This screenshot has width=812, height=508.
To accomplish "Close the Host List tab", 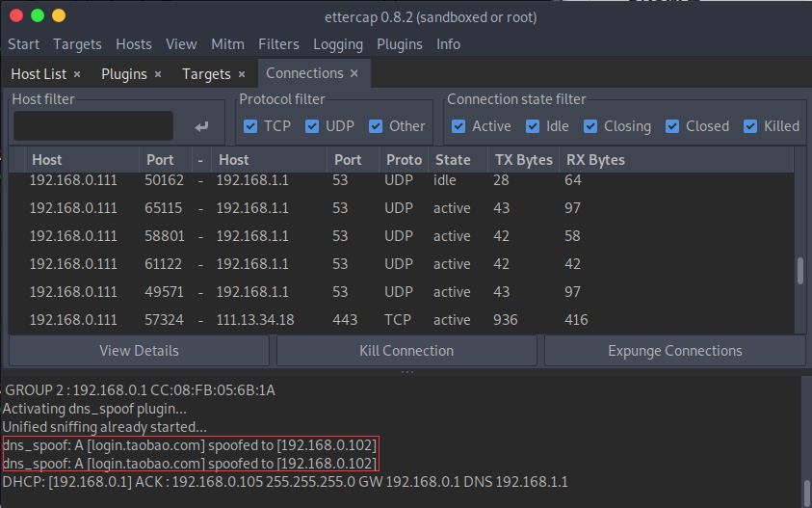I will (x=77, y=74).
